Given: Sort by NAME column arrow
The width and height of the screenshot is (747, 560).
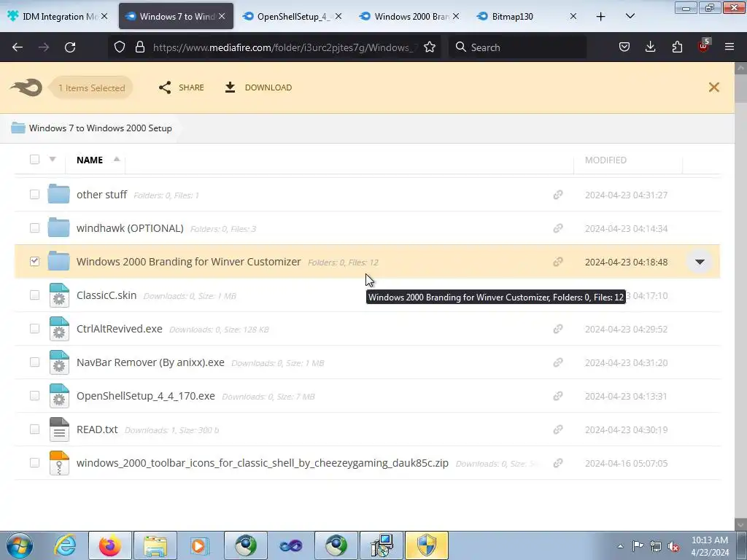Looking at the screenshot, I should point(117,160).
